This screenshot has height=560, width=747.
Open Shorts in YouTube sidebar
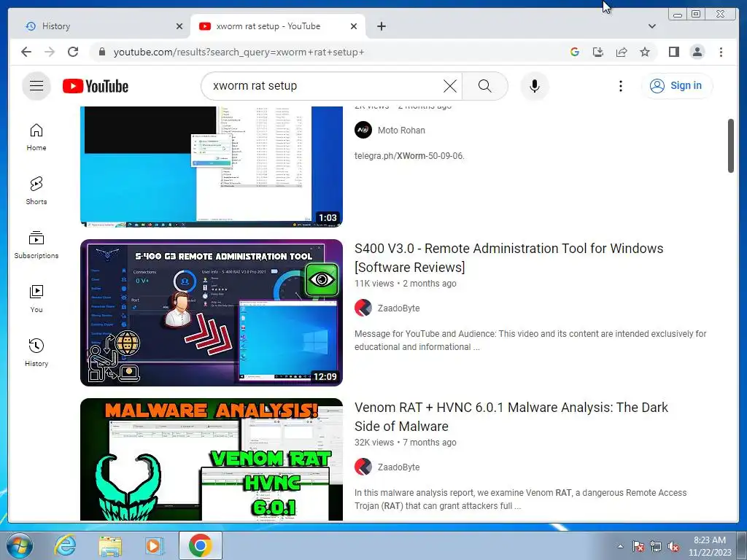(36, 191)
